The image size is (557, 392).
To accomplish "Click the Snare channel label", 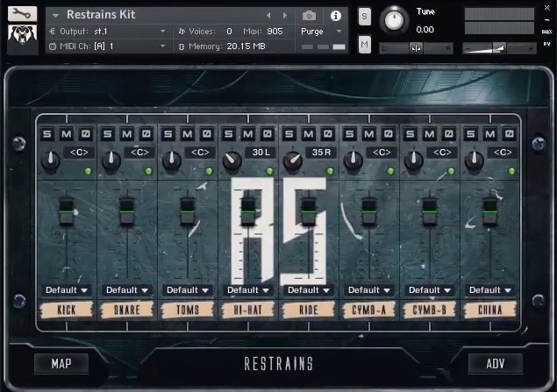I will pyautogui.click(x=127, y=310).
